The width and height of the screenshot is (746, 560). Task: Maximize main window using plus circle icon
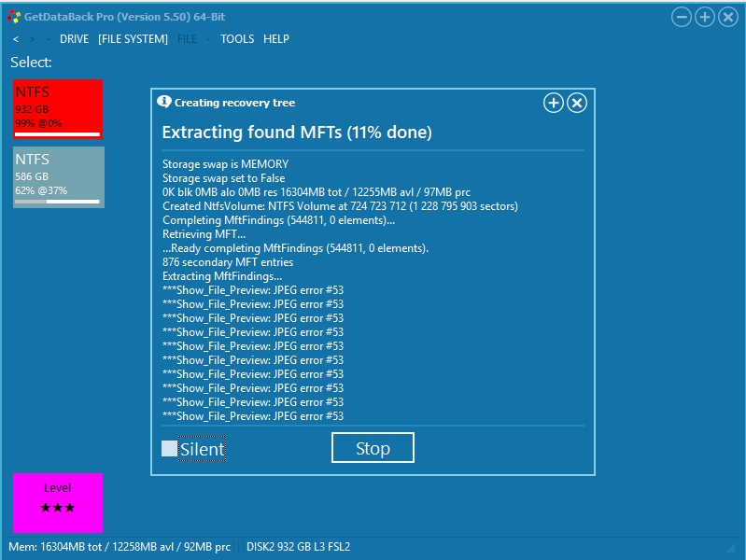coord(705,17)
